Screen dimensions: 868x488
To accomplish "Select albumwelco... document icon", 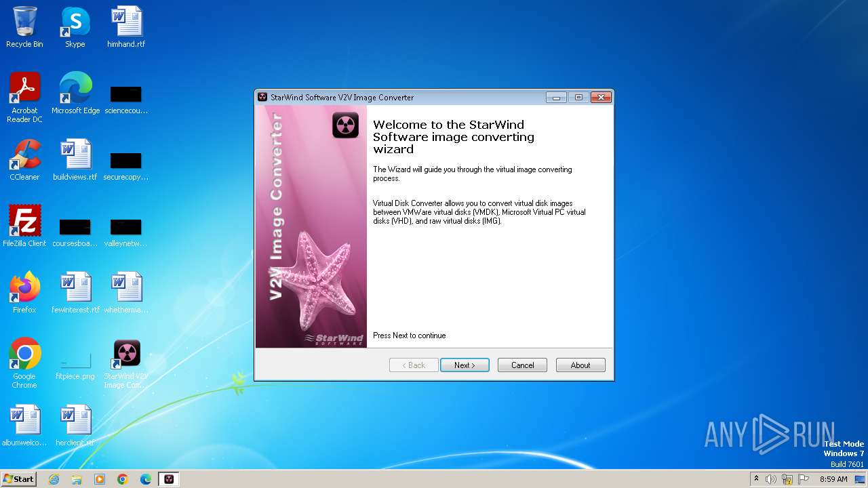I will [x=24, y=426].
